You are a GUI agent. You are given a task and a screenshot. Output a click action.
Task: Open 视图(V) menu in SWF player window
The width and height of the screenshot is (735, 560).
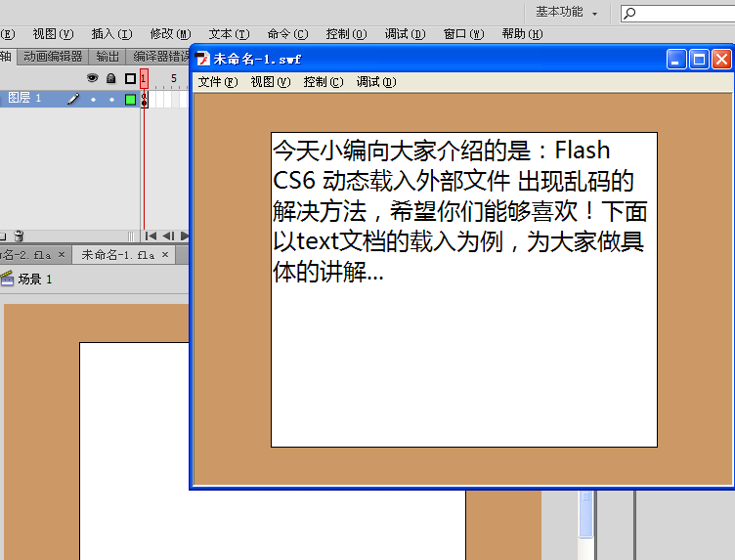(x=271, y=82)
